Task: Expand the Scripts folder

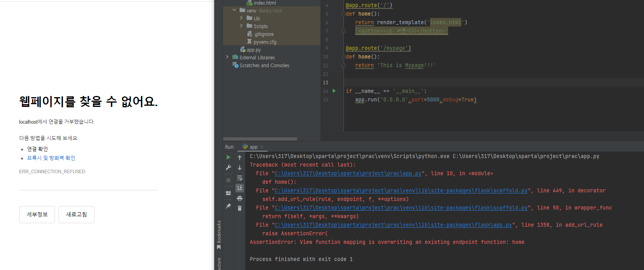Action: point(241,26)
